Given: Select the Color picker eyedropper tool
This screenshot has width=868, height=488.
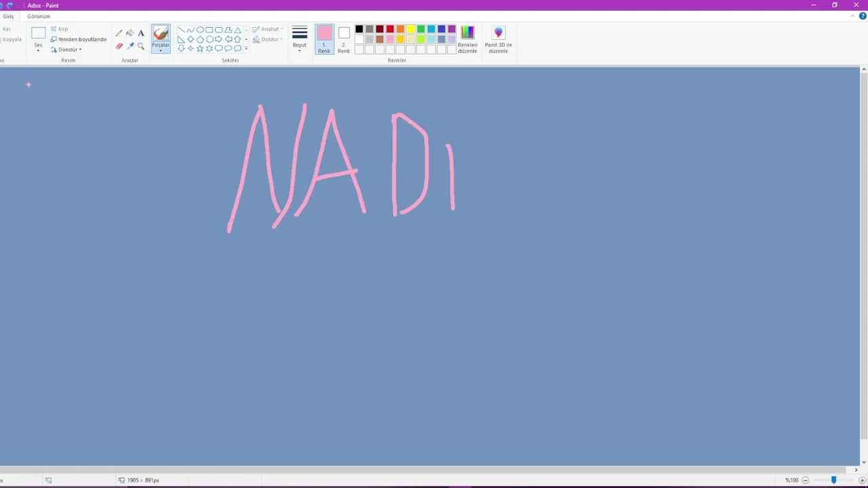Looking at the screenshot, I should click(x=130, y=46).
